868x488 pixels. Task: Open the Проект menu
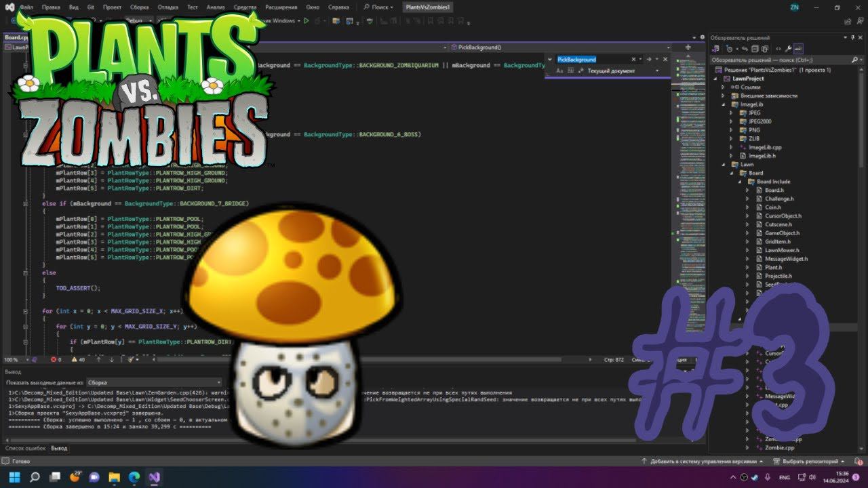(x=112, y=7)
